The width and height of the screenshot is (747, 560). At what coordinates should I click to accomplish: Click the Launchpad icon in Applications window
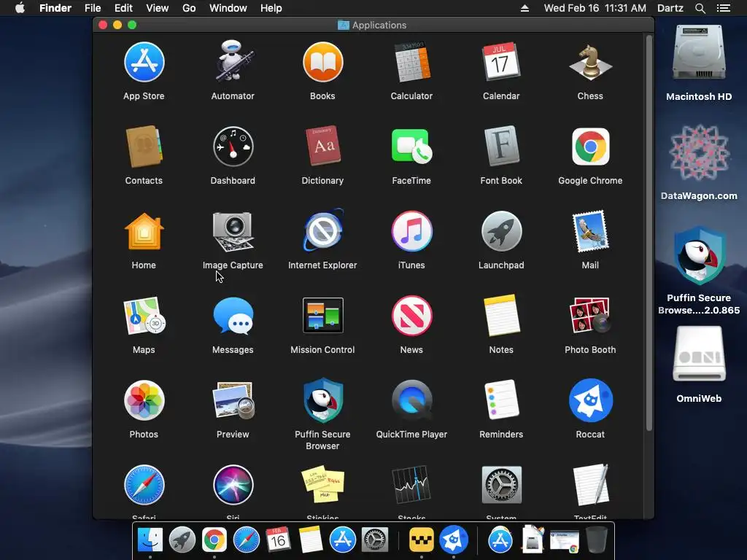[501, 231]
